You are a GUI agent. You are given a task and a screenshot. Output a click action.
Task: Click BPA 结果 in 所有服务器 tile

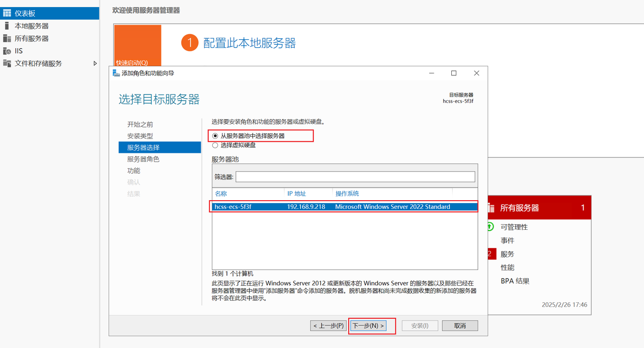pos(515,281)
